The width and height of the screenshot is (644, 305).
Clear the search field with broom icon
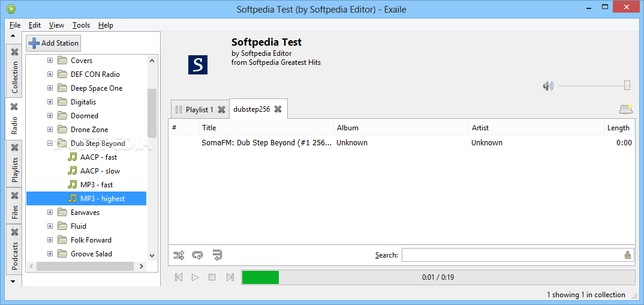pos(628,255)
